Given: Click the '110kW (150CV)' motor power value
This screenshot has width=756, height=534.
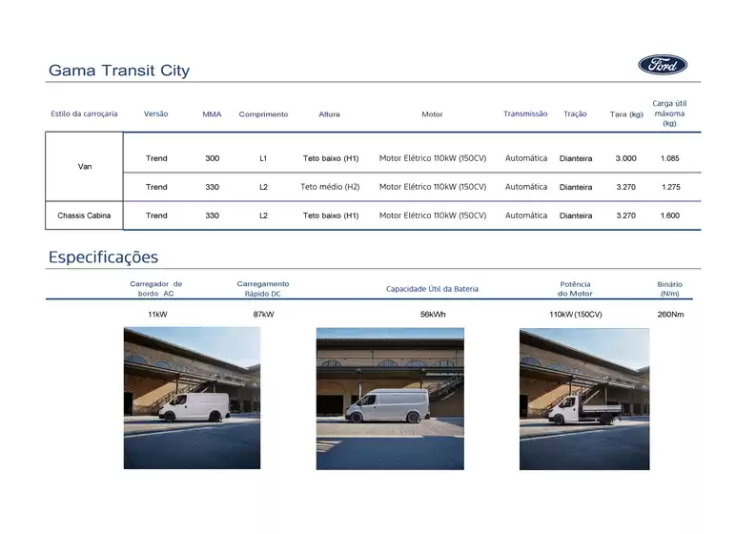Looking at the screenshot, I should 576,315.
